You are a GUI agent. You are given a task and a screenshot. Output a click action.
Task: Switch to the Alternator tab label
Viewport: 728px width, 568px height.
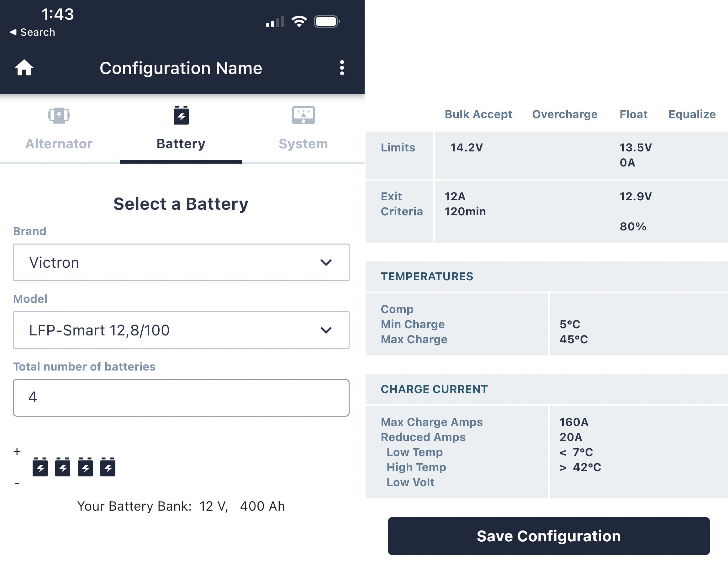[59, 144]
